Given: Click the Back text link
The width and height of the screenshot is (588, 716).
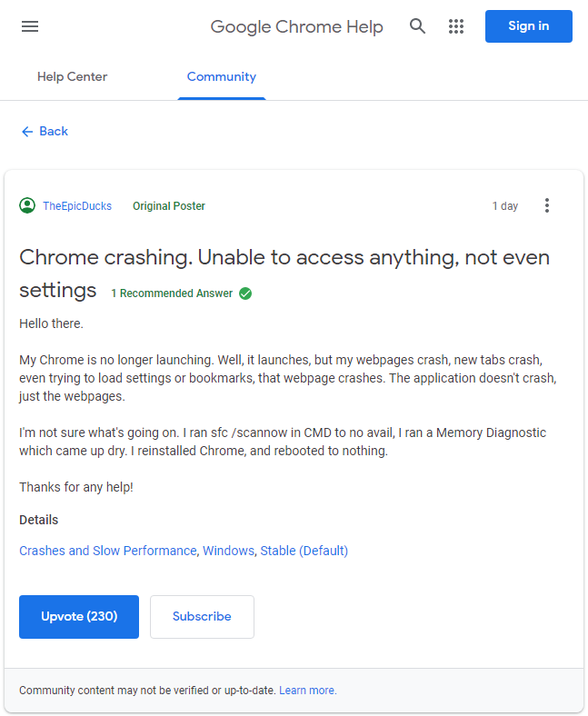Looking at the screenshot, I should point(54,132).
